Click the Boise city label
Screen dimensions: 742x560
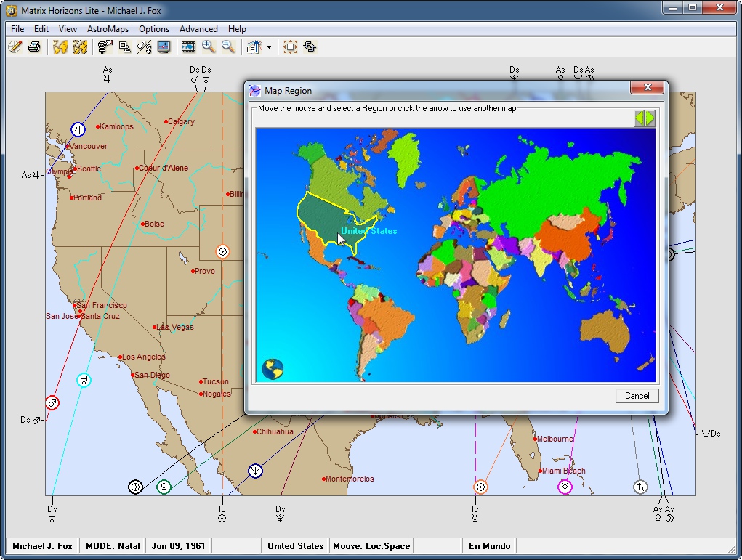point(154,224)
